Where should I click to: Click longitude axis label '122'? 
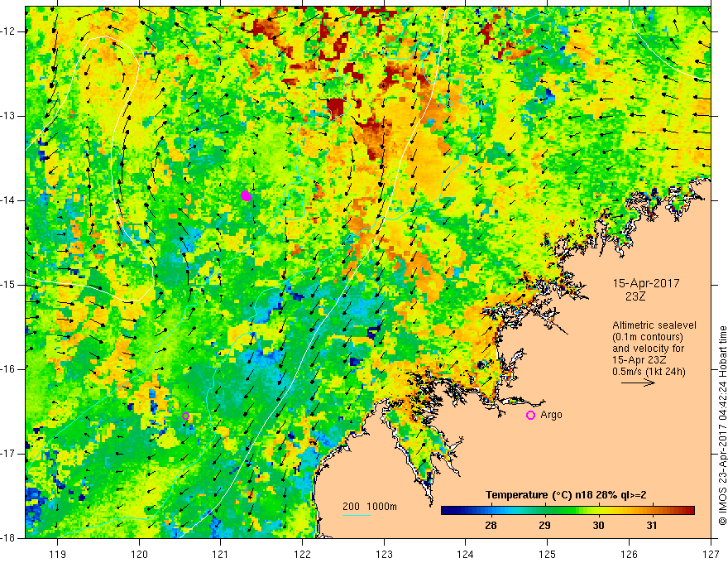pyautogui.click(x=302, y=554)
